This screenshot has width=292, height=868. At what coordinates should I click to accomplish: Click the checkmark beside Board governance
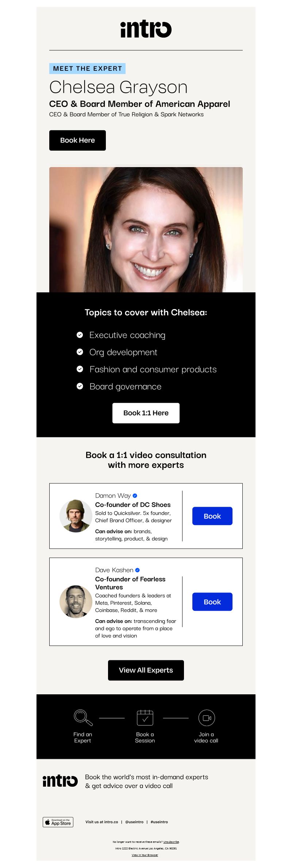pyautogui.click(x=80, y=386)
